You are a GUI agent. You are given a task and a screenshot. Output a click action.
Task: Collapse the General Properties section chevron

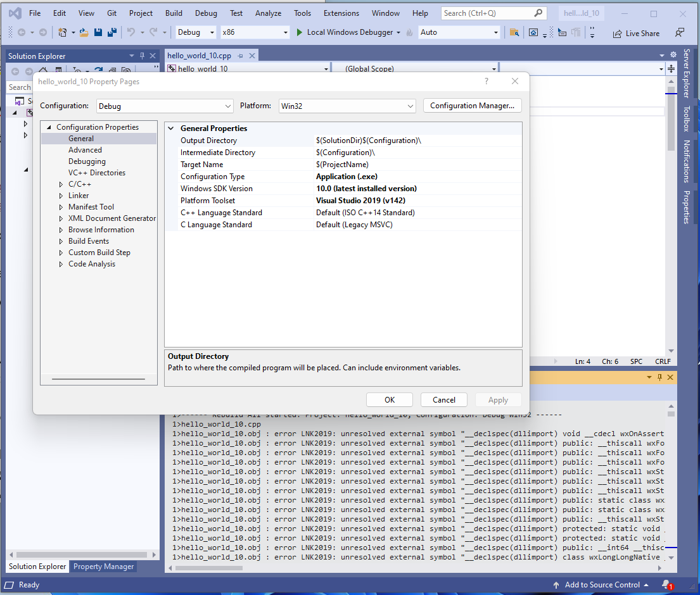170,128
